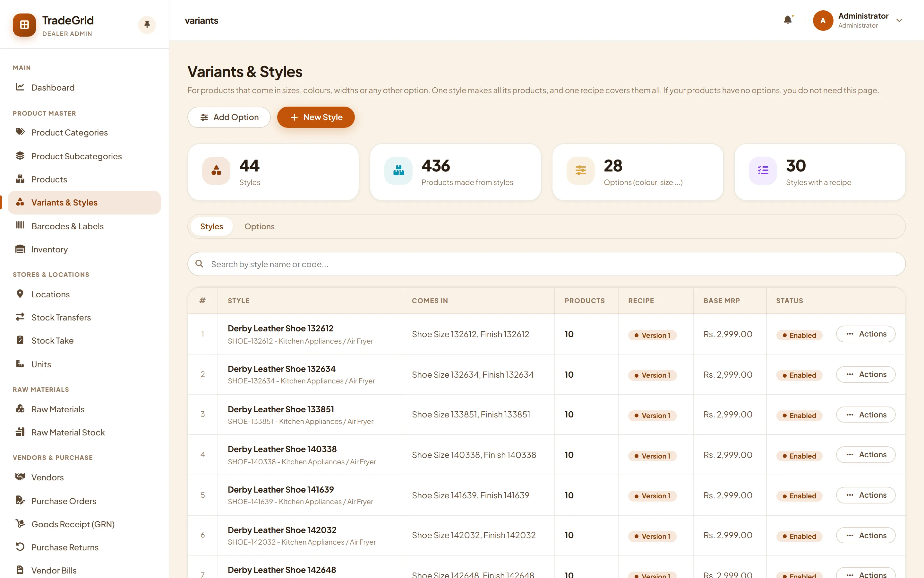
Task: Open Actions for Derby Leather Shoe 132634
Action: click(x=866, y=374)
